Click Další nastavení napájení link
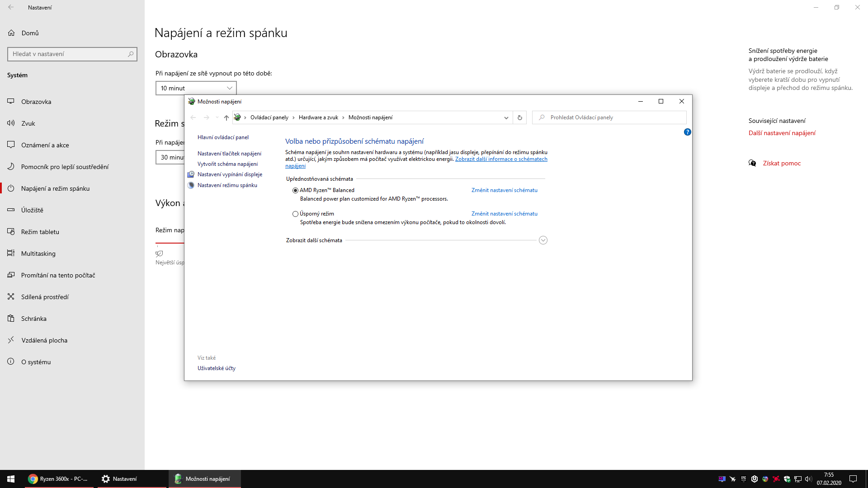 (x=782, y=133)
